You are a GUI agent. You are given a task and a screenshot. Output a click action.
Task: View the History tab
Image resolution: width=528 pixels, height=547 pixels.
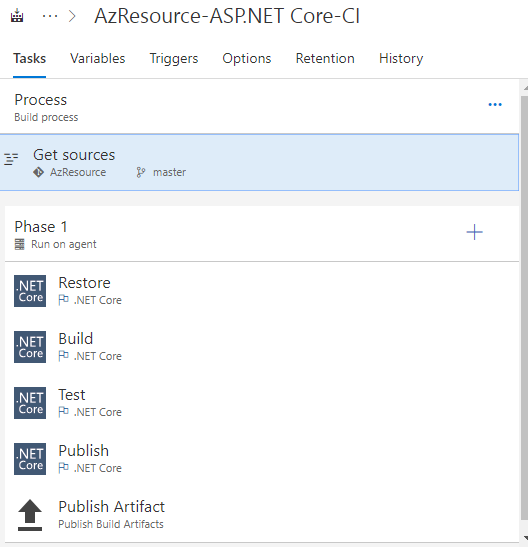401,58
